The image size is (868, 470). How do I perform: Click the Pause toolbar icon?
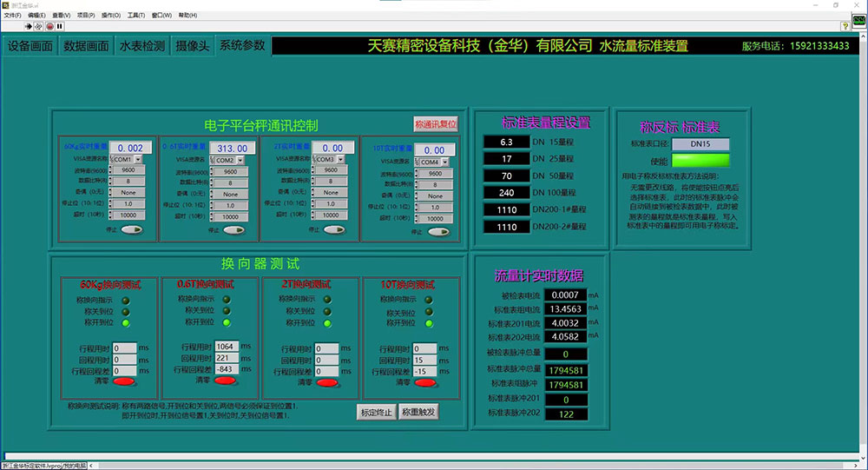coord(60,26)
